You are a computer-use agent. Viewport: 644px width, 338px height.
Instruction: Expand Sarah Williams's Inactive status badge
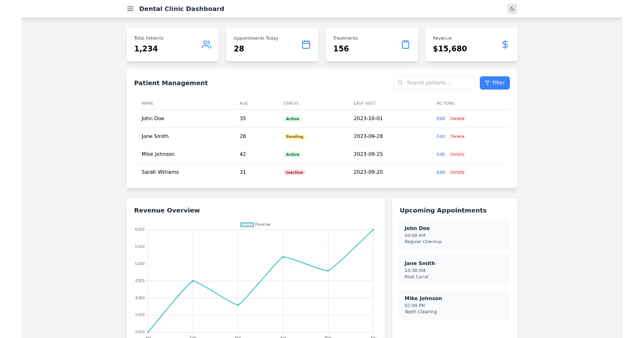point(294,172)
